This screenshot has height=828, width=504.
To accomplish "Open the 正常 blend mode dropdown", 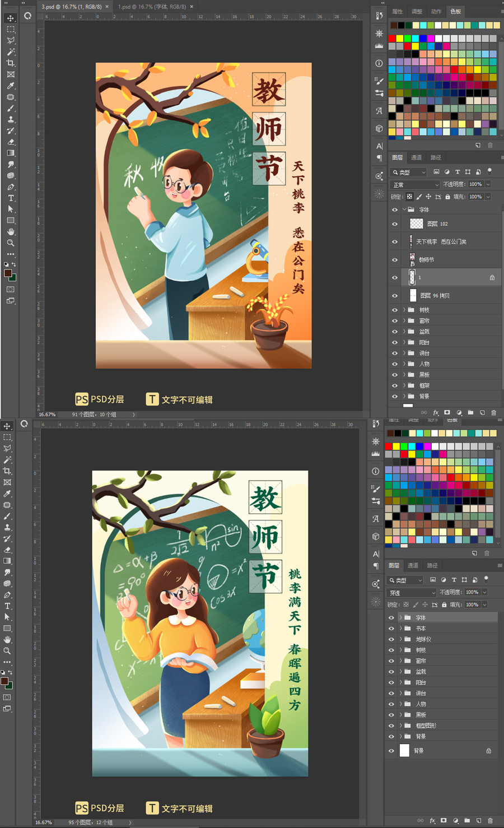I will [x=415, y=184].
